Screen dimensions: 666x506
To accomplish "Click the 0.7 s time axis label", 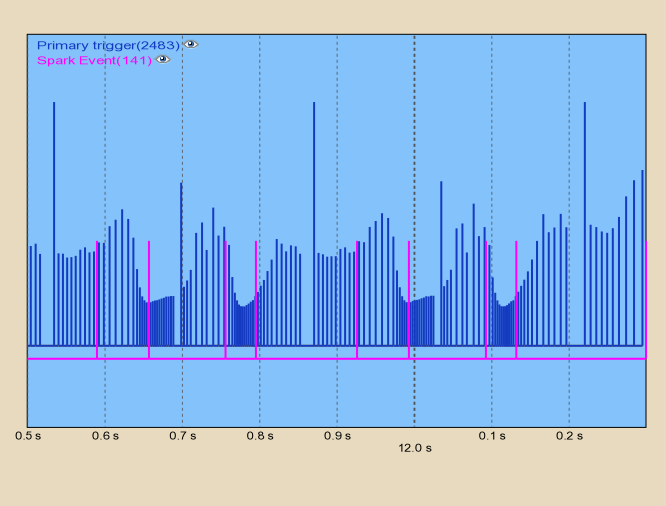I will [183, 436].
